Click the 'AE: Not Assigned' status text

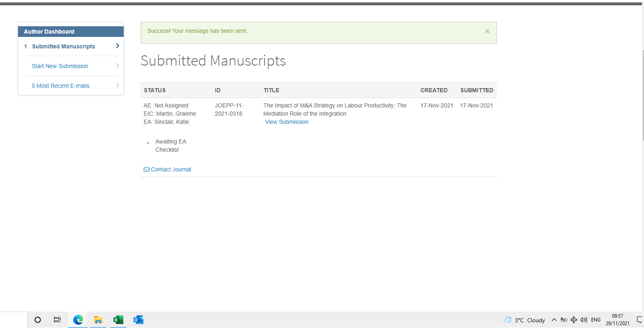coord(166,105)
